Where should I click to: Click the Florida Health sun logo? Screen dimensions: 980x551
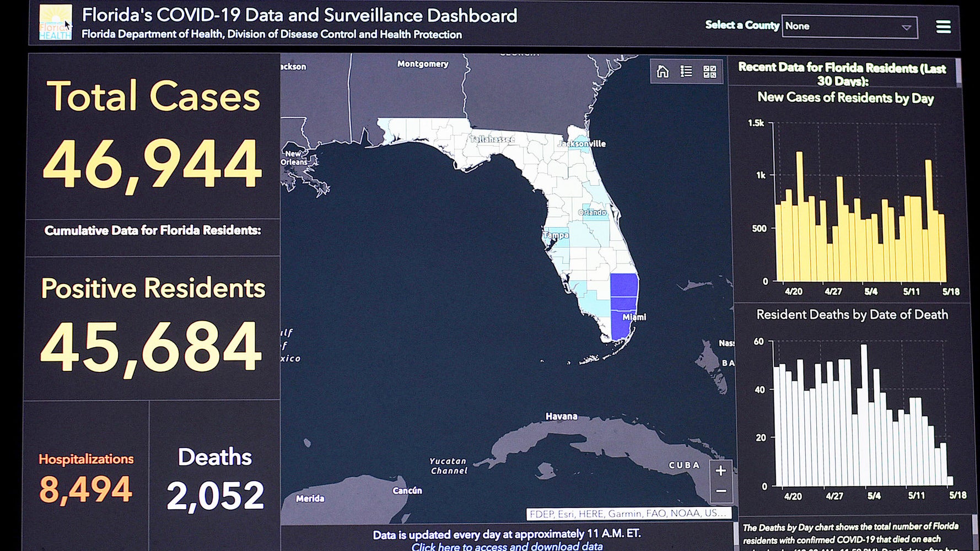(x=56, y=22)
